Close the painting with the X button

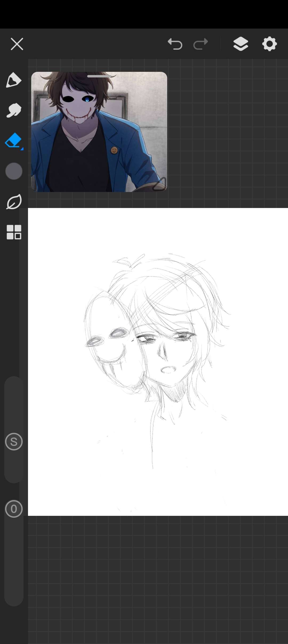click(17, 44)
